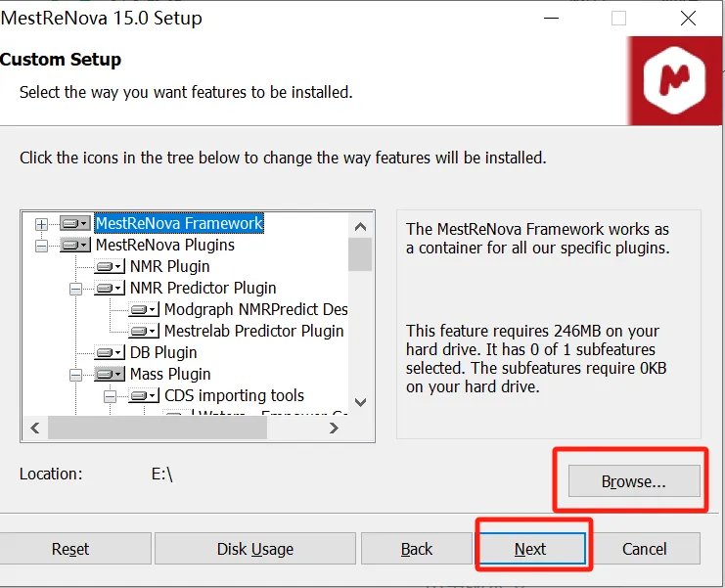Expand the MestReNova Framework tree node
725x588 pixels.
[42, 224]
